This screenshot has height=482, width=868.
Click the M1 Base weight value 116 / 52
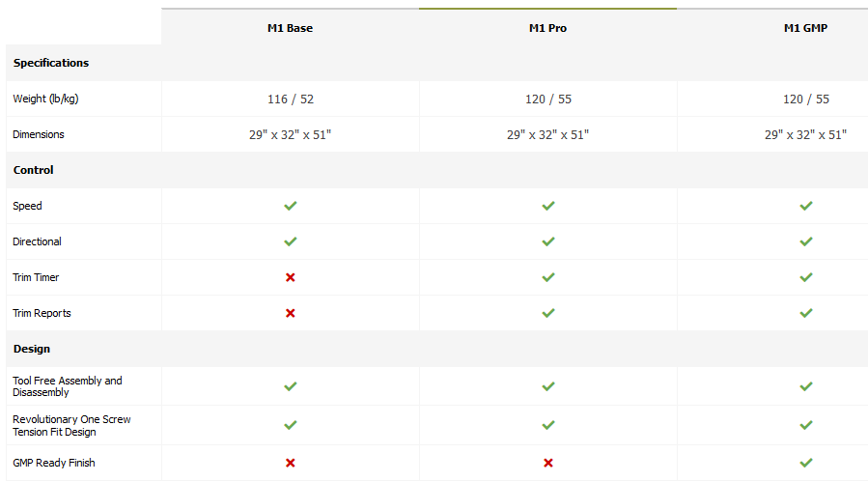click(291, 99)
